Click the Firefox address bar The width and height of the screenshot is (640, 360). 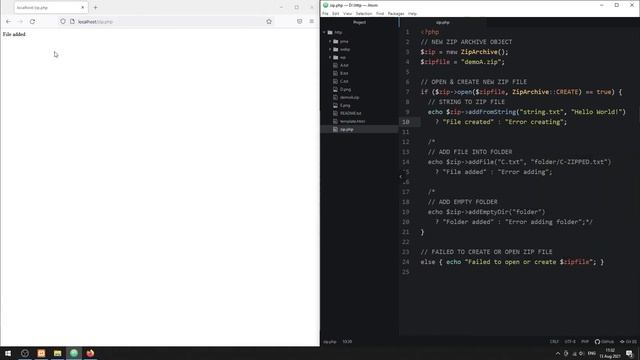(167, 22)
